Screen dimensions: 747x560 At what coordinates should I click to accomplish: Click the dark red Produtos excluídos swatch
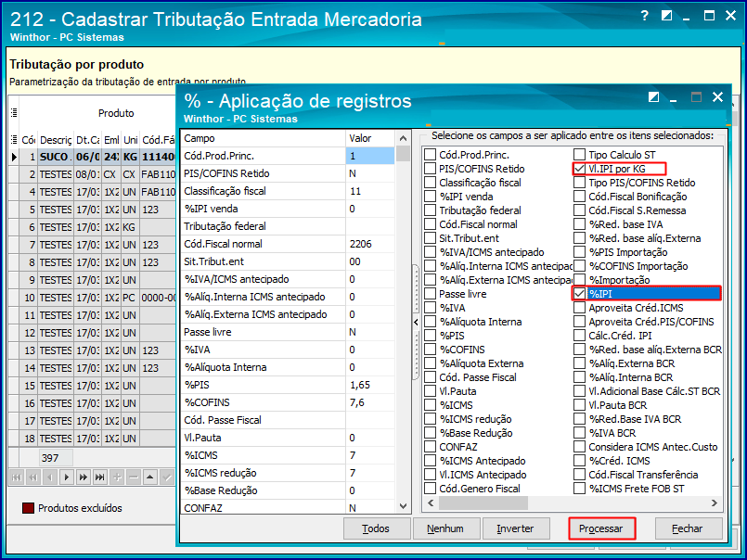(x=28, y=508)
